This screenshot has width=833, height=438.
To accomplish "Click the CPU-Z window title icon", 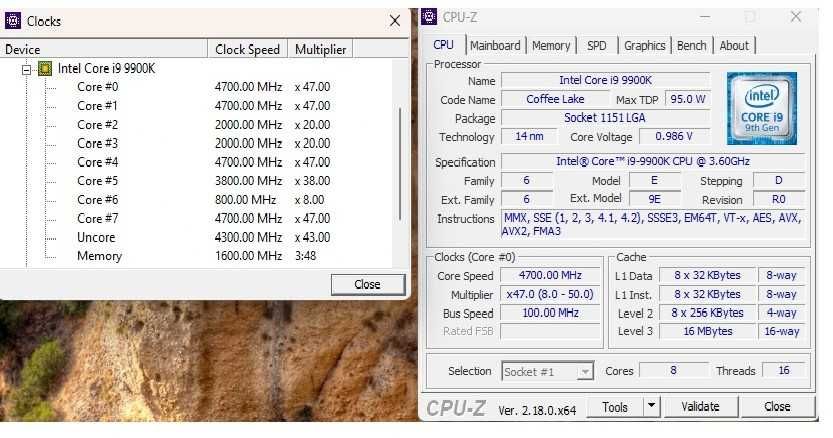I will (429, 16).
